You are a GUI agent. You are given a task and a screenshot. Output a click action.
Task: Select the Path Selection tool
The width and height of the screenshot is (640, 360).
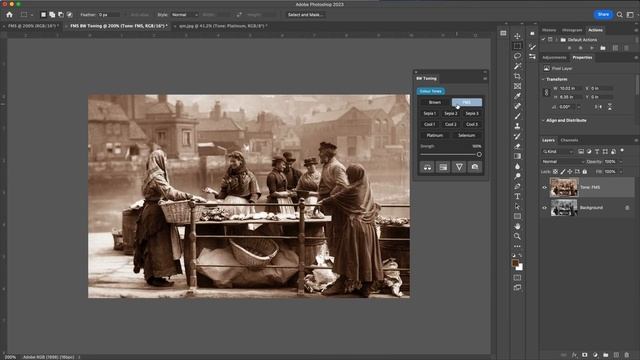tap(517, 206)
